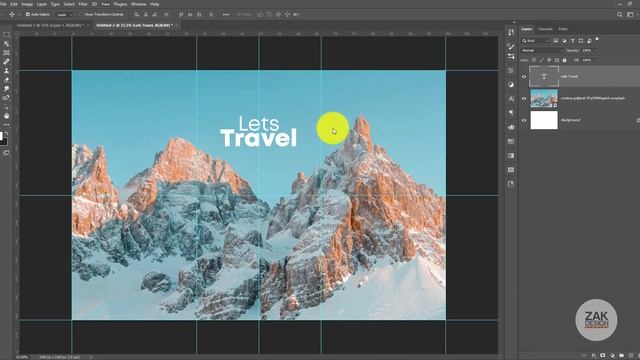Select the Hand tool
640x360 pixels.
click(6, 116)
